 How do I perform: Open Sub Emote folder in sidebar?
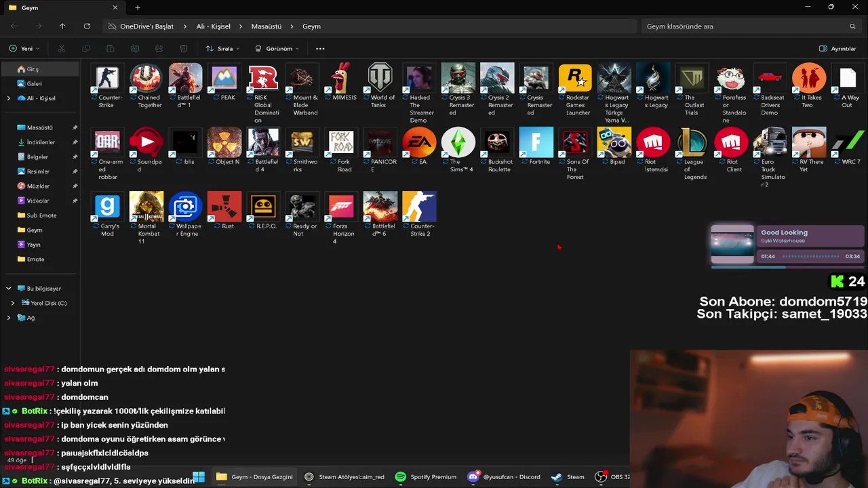41,216
